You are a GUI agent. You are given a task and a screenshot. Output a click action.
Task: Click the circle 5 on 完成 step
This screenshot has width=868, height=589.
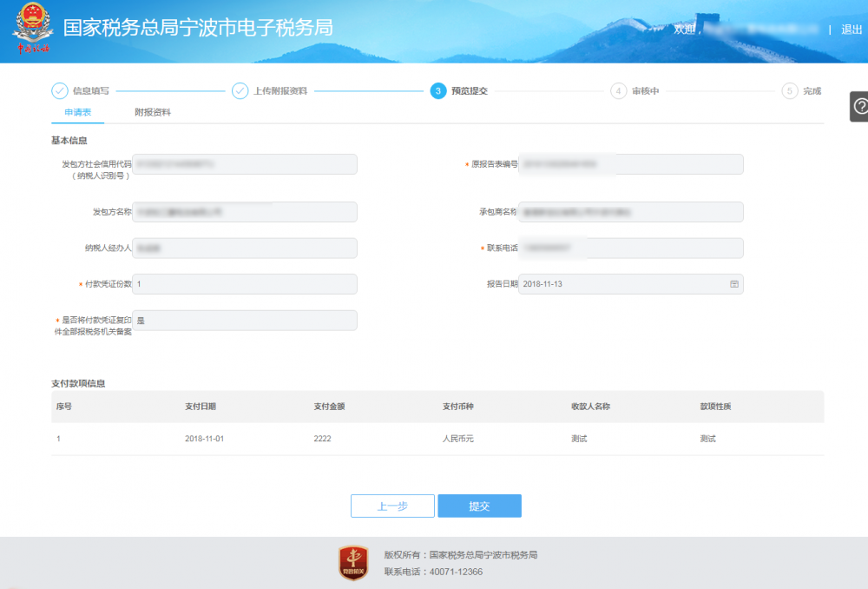click(786, 89)
